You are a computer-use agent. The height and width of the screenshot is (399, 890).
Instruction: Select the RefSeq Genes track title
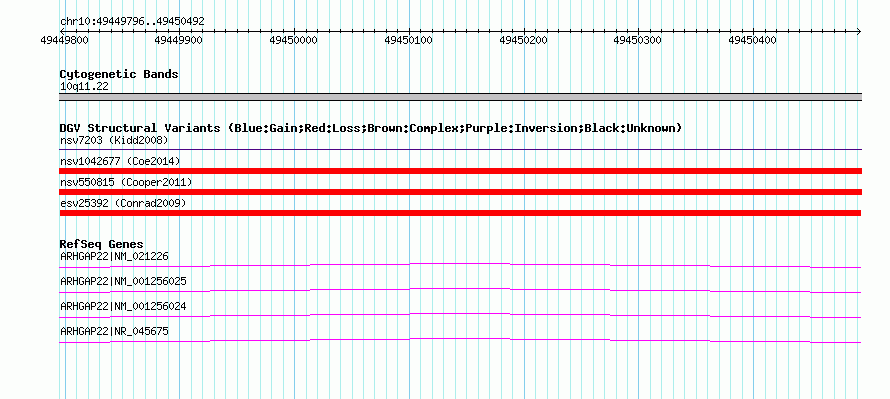(x=102, y=244)
